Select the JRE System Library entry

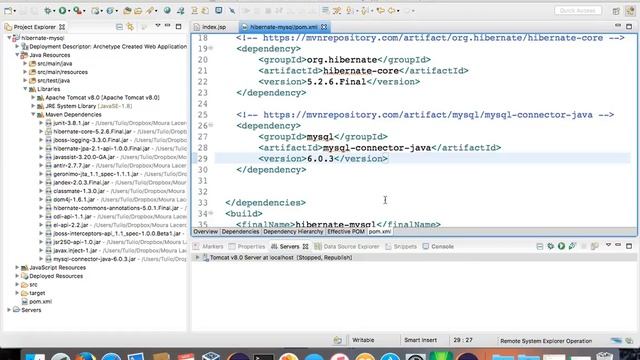pos(89,106)
